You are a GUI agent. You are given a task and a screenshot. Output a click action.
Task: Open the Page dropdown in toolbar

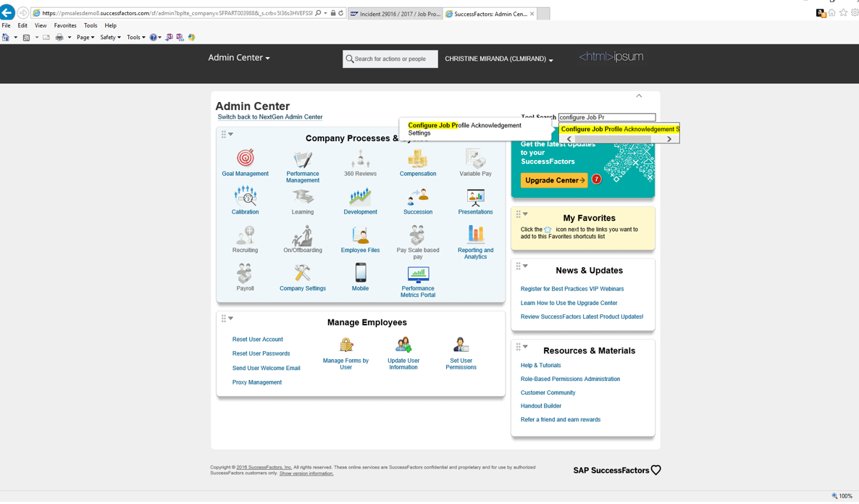coord(85,37)
